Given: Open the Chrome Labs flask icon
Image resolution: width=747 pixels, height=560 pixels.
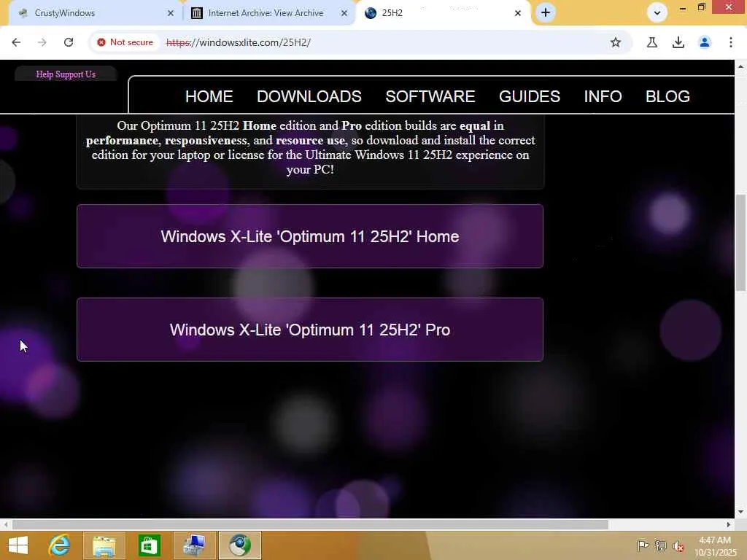Looking at the screenshot, I should pyautogui.click(x=652, y=42).
